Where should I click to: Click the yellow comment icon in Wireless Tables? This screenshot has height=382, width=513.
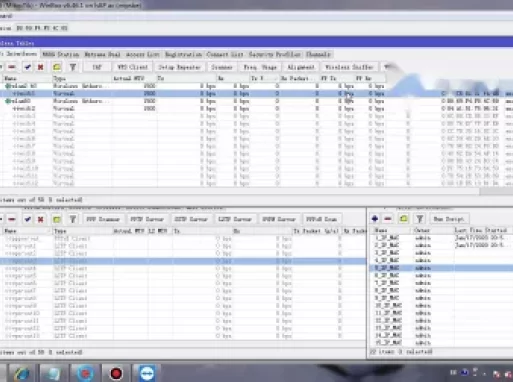[57, 67]
